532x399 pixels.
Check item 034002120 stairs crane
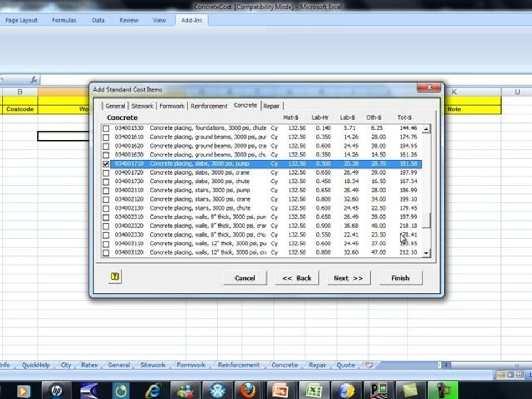point(106,199)
